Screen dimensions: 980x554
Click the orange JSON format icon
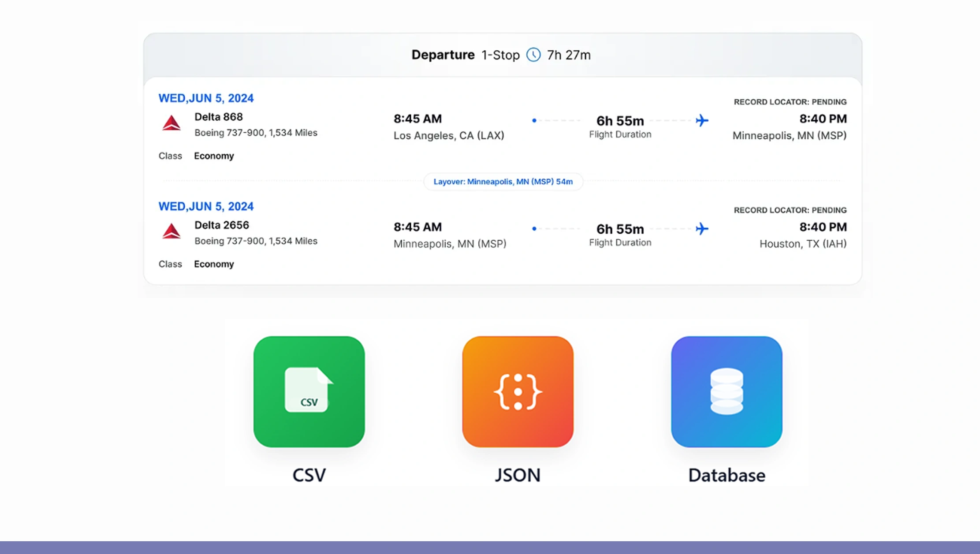[x=518, y=391]
